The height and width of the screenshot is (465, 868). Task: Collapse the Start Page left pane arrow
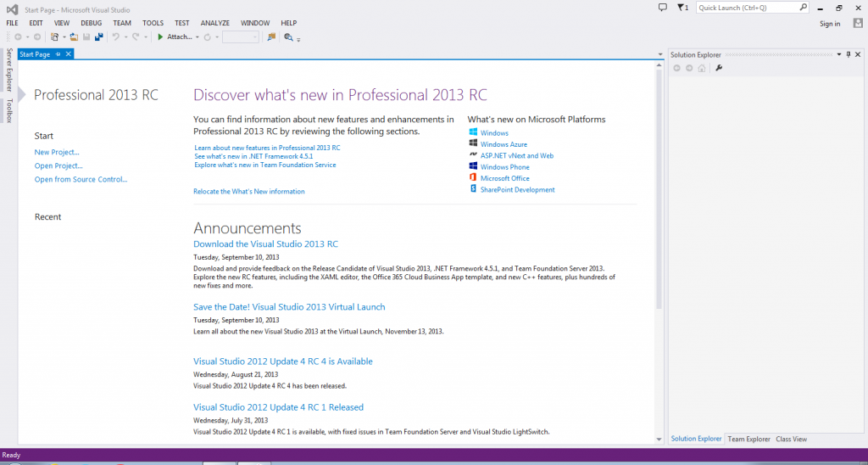click(21, 95)
